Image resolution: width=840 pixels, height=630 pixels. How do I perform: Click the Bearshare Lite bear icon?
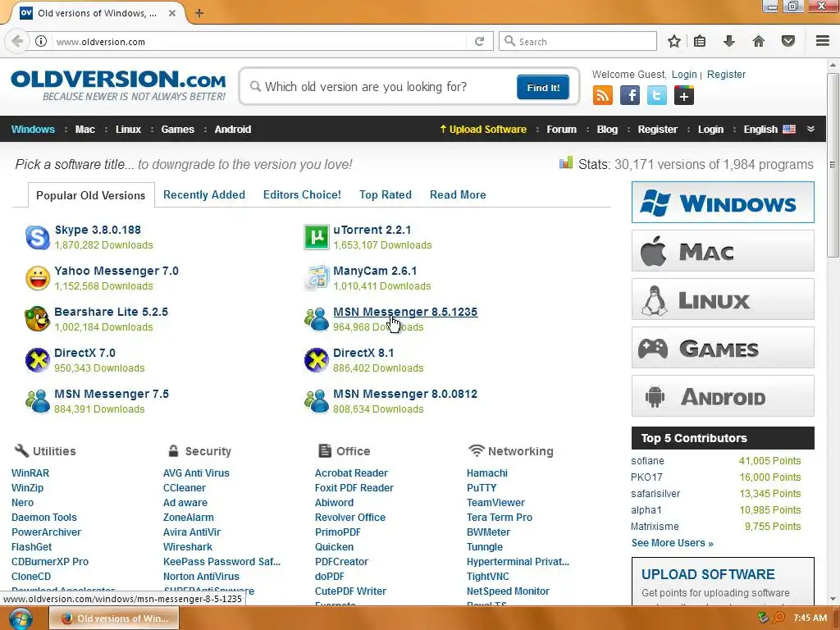[38, 319]
